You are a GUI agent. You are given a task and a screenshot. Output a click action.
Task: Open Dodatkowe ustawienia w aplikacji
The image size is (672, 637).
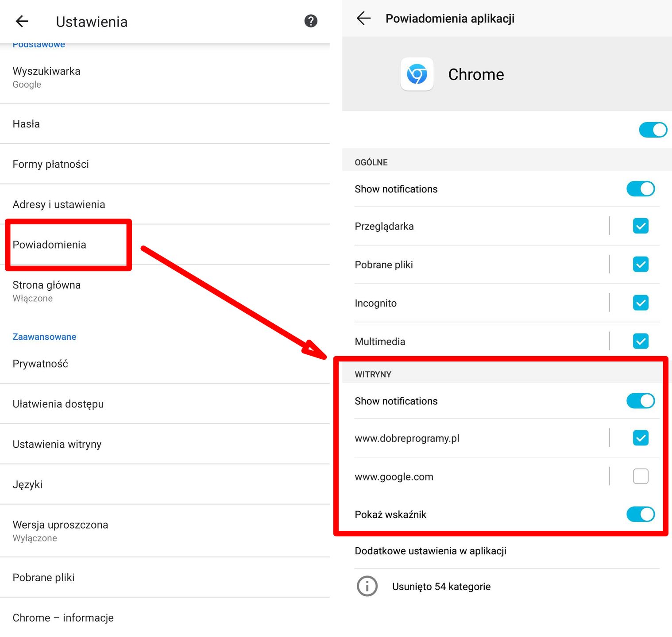(x=430, y=551)
